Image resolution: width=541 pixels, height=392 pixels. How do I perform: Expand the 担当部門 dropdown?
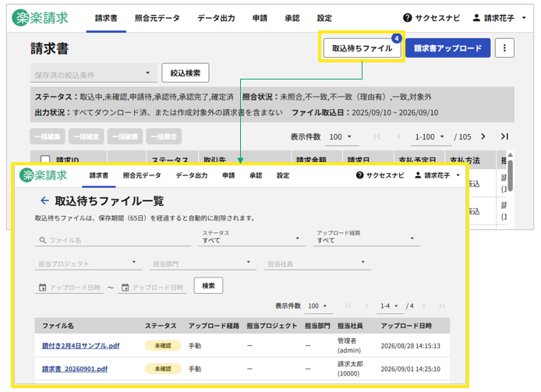point(203,263)
